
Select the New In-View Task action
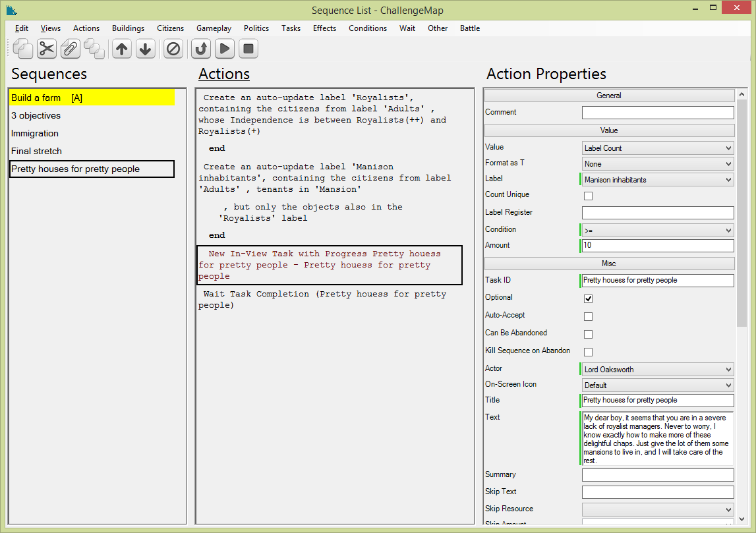[330, 265]
